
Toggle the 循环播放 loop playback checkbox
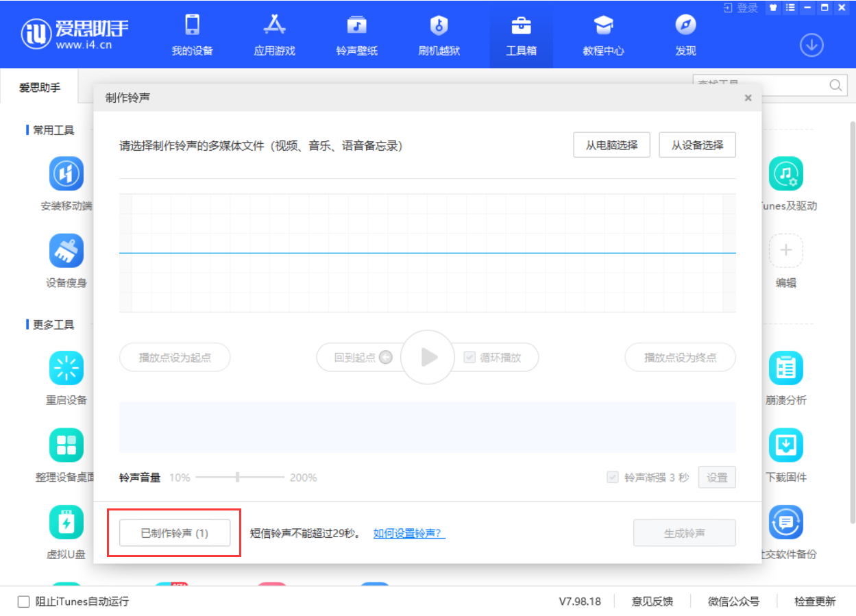click(469, 357)
